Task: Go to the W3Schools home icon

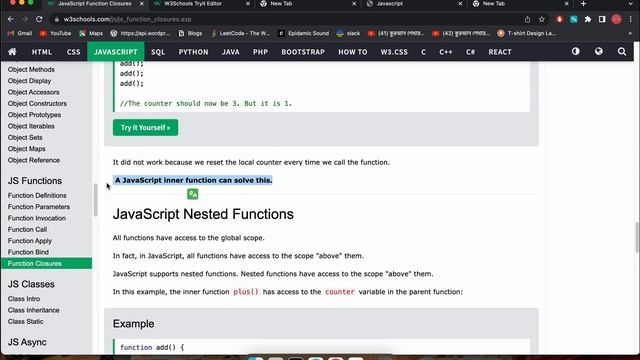Action: (x=12, y=52)
